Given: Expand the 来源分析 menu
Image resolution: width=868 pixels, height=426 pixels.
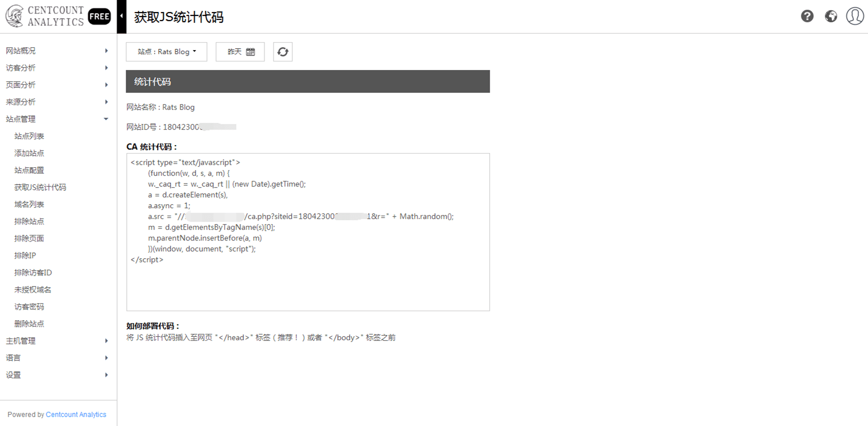Looking at the screenshot, I should [x=58, y=102].
